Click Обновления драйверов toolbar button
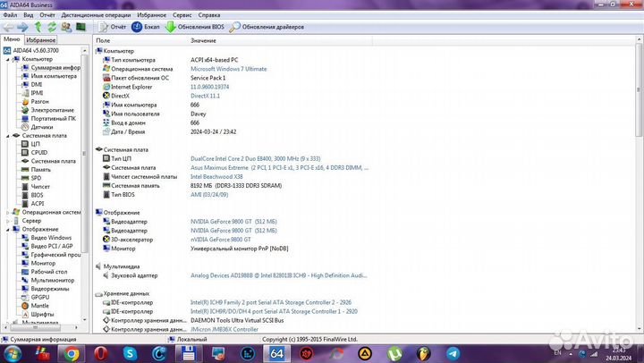The width and height of the screenshot is (644, 363). [x=267, y=27]
